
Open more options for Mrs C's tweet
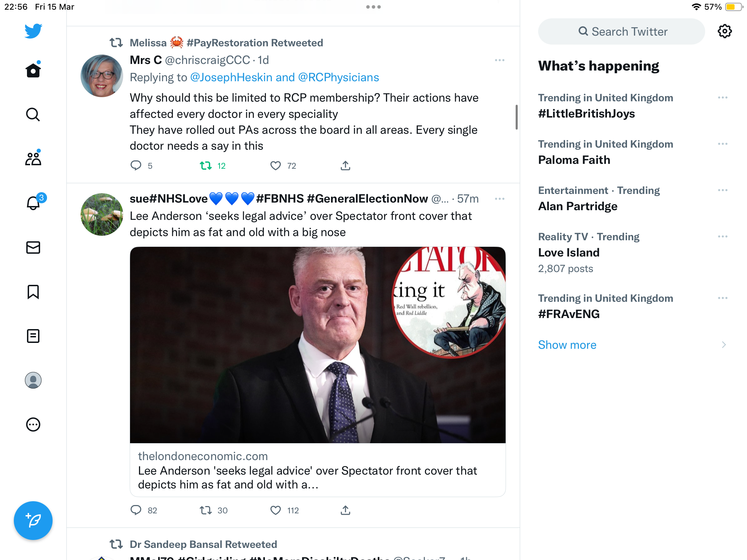[499, 60]
